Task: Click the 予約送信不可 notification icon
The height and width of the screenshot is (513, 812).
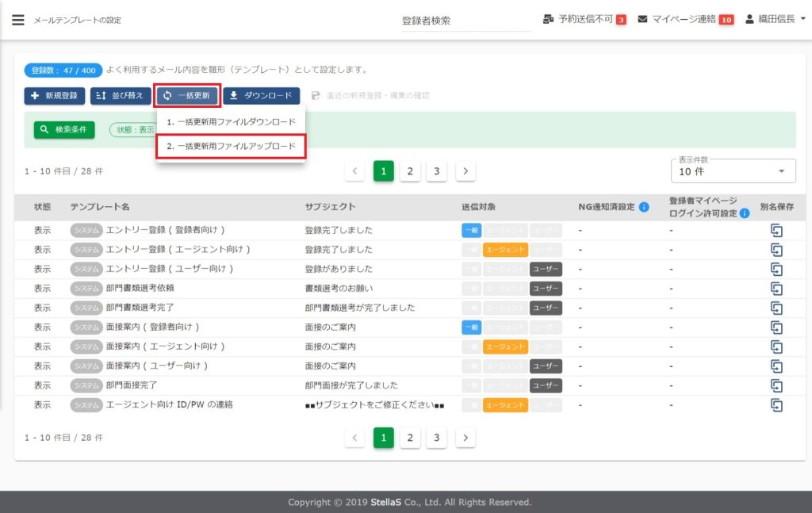Action: click(550, 19)
